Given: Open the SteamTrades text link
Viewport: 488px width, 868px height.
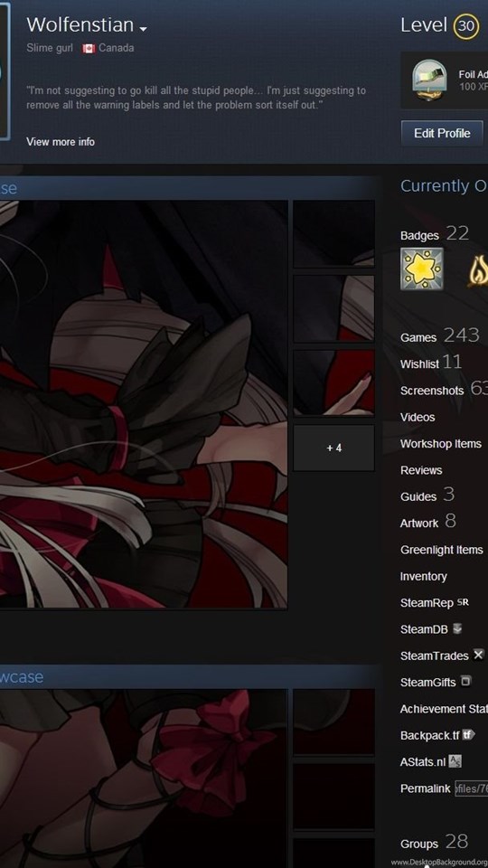Looking at the screenshot, I should [435, 656].
